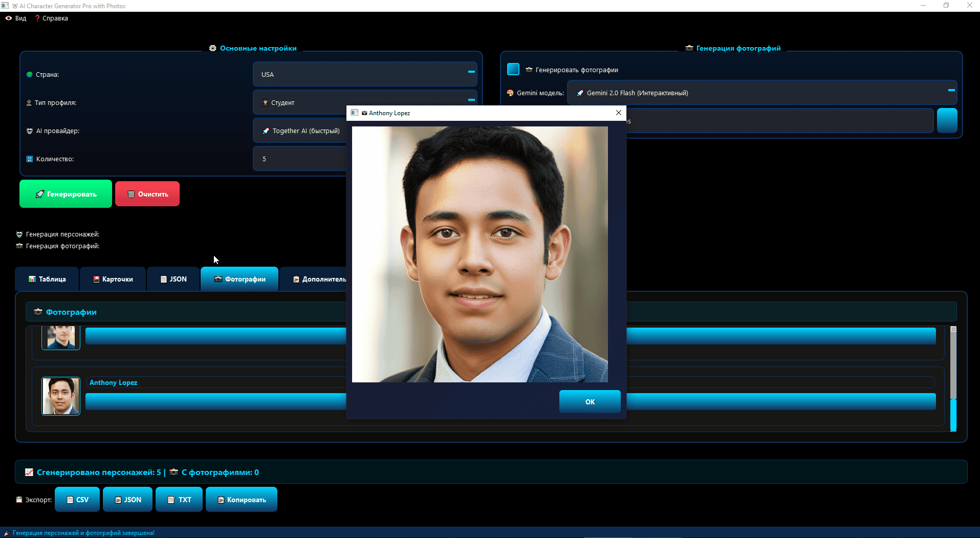Click the Количество field showing 5
The width and height of the screenshot is (980, 538).
pyautogui.click(x=300, y=159)
